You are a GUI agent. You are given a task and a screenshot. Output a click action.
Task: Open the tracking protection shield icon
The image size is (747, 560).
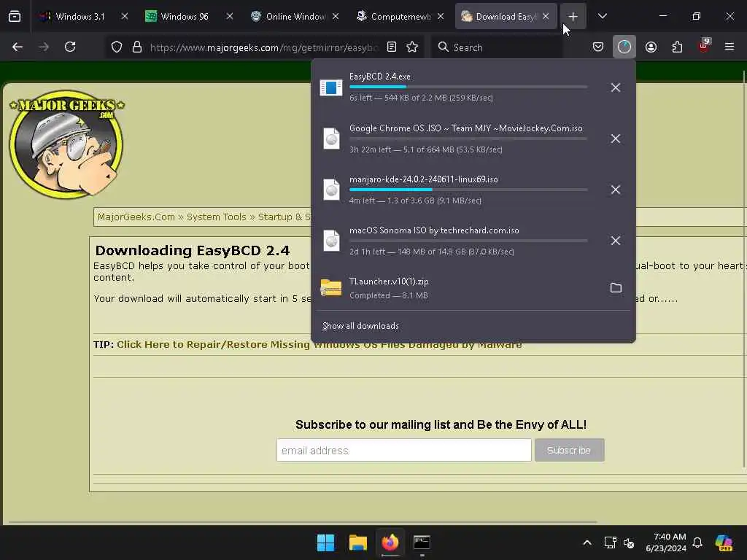(x=117, y=47)
